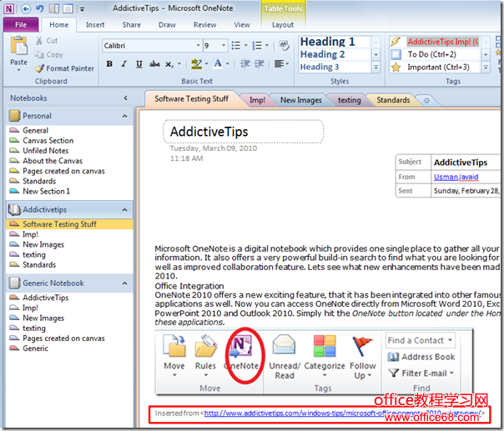The width and height of the screenshot is (504, 431).
Task: Click the Full Page View icon
Action: coord(68,8)
